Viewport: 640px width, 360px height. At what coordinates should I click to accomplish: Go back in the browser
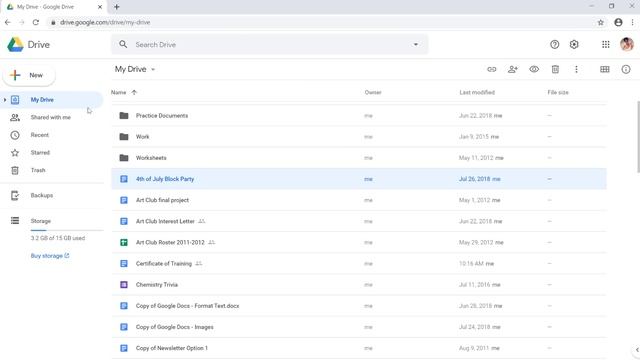click(x=8, y=22)
